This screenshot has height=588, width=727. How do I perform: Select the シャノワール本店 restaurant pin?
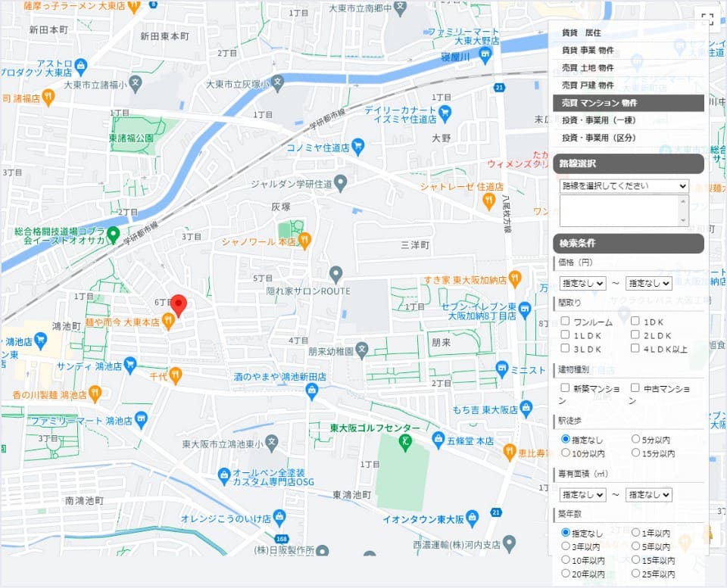304,241
